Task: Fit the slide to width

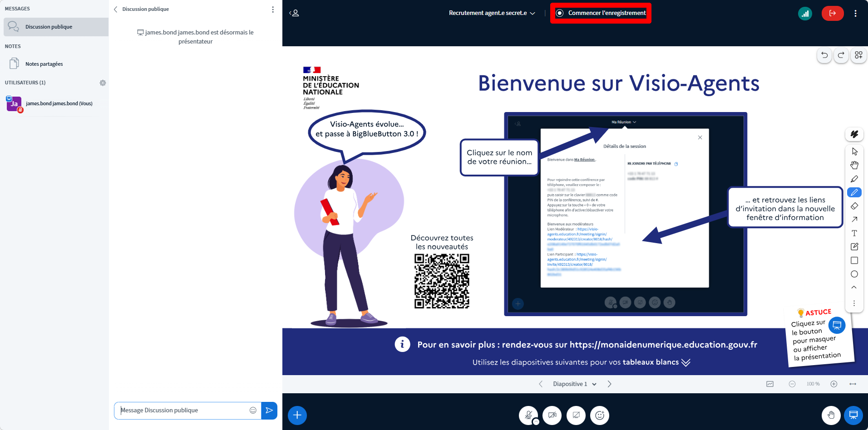Action: coord(853,384)
